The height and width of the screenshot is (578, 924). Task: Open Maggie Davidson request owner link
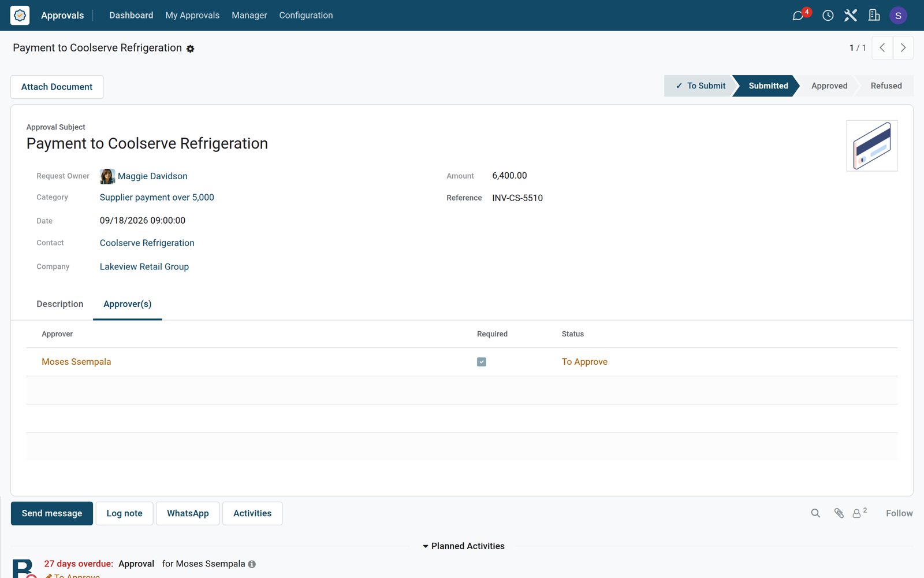(x=152, y=176)
